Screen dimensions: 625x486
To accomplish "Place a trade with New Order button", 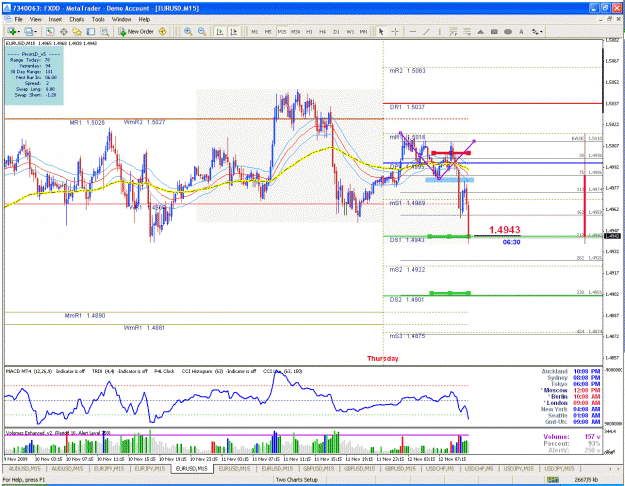I will pyautogui.click(x=136, y=31).
